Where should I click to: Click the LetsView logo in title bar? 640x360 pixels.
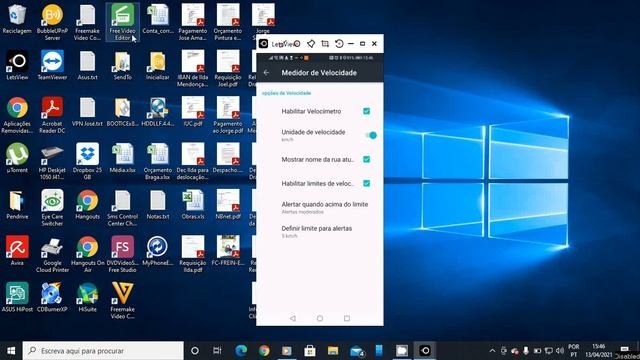point(264,44)
